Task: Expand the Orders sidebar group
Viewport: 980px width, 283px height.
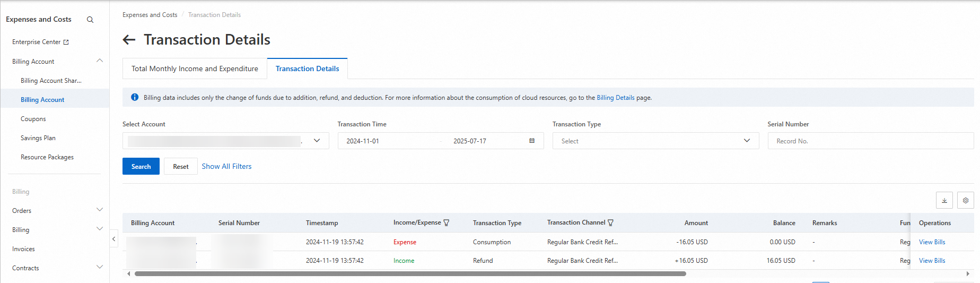Action: [x=100, y=210]
